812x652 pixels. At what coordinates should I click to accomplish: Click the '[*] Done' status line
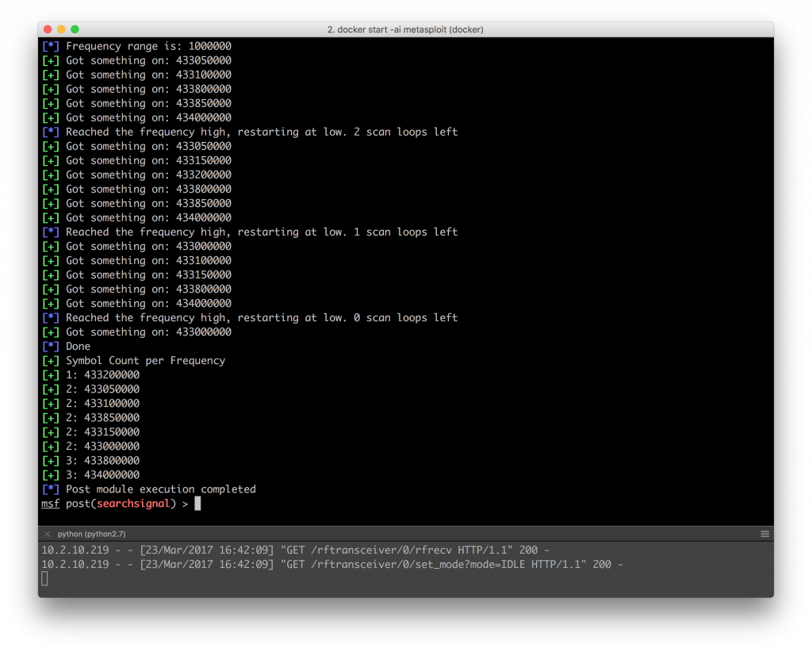click(x=78, y=347)
